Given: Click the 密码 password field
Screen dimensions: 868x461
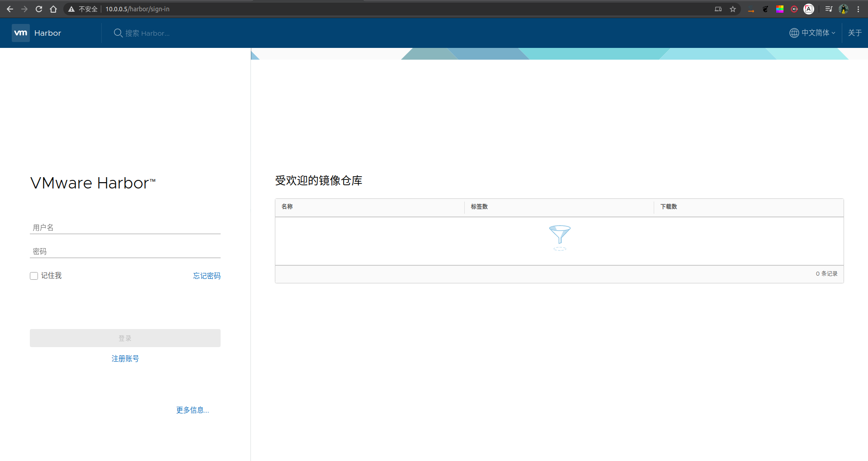Looking at the screenshot, I should (x=125, y=251).
